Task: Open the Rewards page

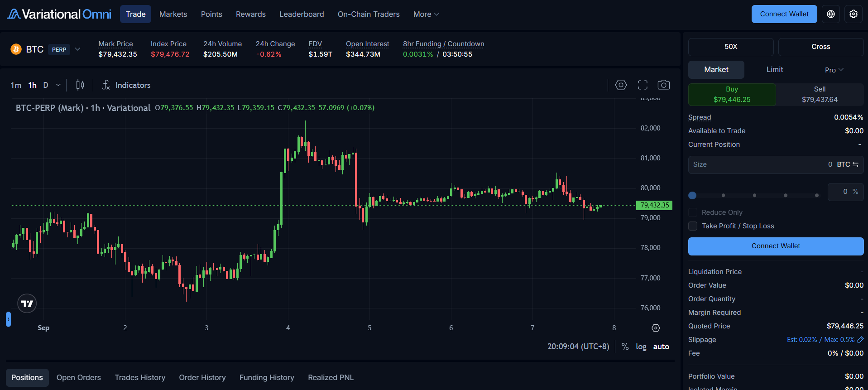Action: point(250,14)
